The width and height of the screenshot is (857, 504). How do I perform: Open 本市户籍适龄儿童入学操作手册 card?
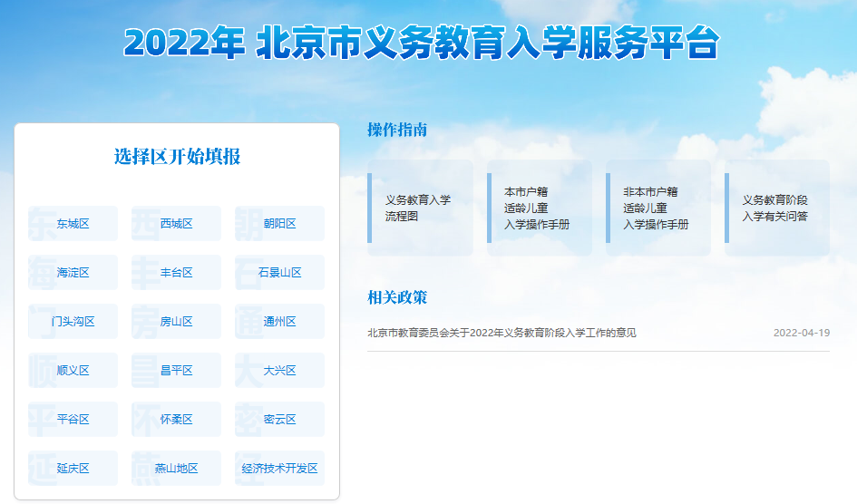(539, 208)
